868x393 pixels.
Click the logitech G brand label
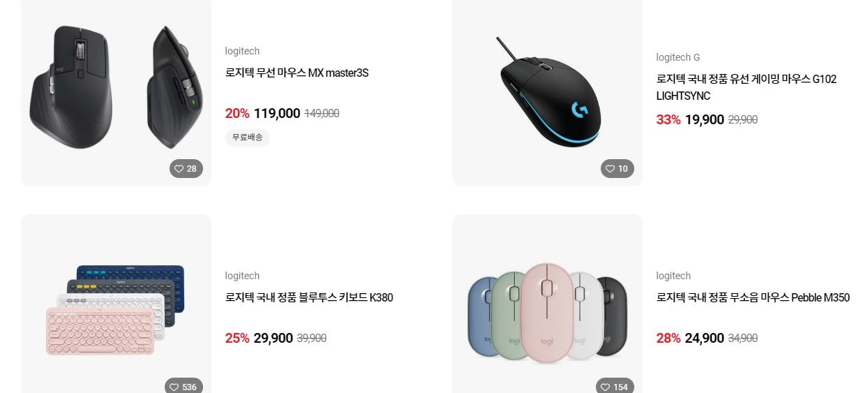pyautogui.click(x=678, y=57)
